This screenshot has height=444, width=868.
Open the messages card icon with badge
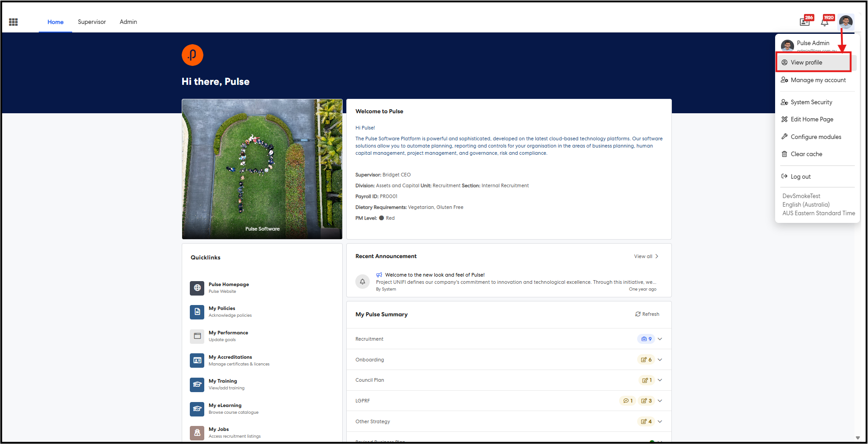(x=804, y=22)
